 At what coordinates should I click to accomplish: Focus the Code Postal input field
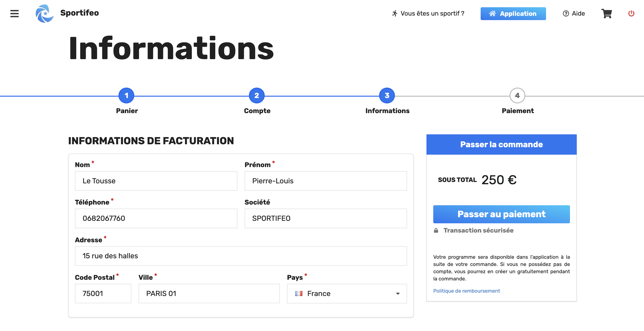[x=103, y=294]
